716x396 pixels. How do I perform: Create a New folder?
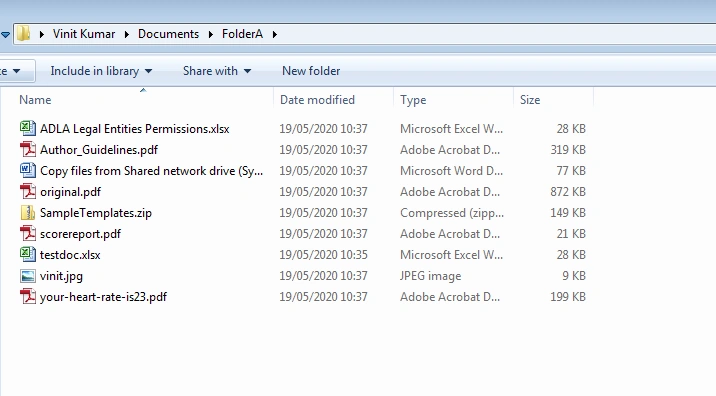[311, 71]
